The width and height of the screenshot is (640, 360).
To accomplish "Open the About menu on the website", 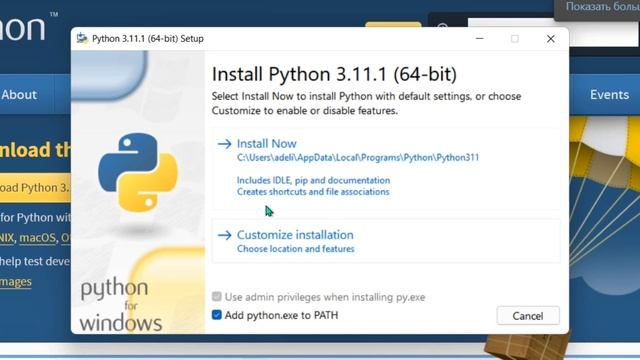I will (x=19, y=95).
